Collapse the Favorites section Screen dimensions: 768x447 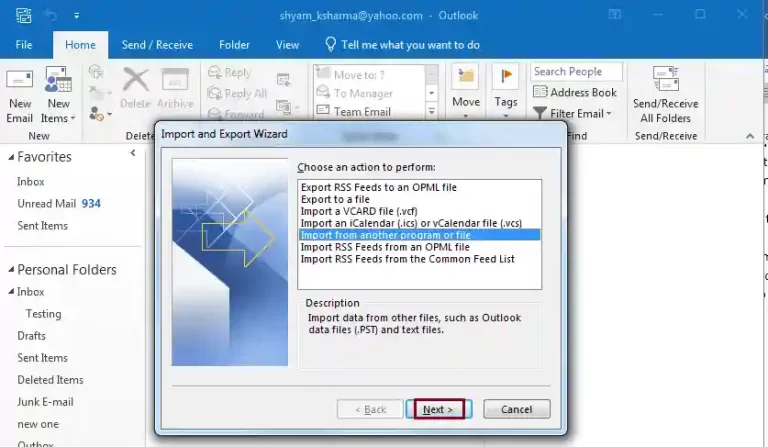pos(9,157)
